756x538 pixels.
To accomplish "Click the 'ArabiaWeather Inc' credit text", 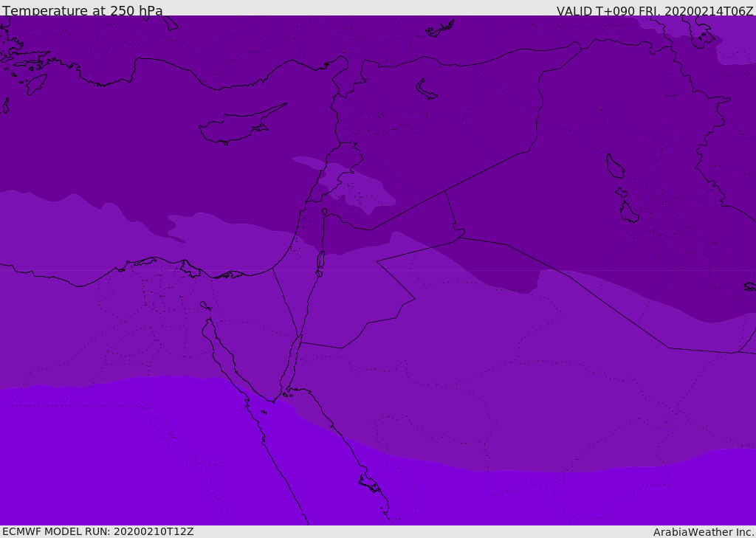I will click(x=703, y=532).
